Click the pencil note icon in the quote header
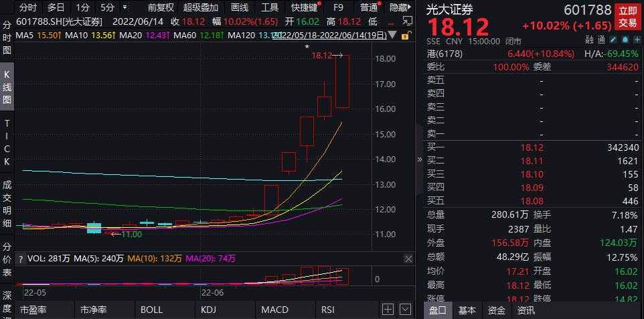This screenshot has height=319, width=644. coord(613,40)
